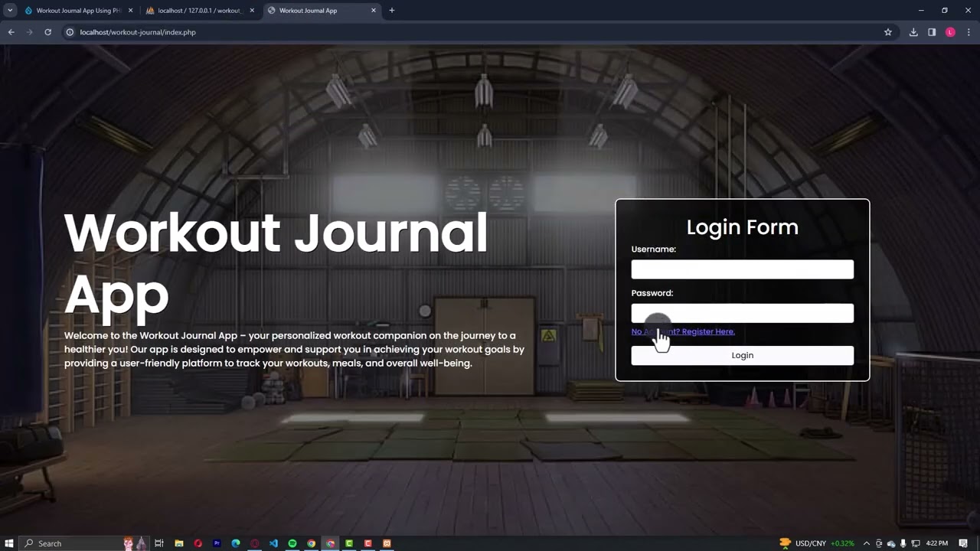The image size is (980, 551).
Task: Click the microphone tray icon
Action: tap(903, 543)
